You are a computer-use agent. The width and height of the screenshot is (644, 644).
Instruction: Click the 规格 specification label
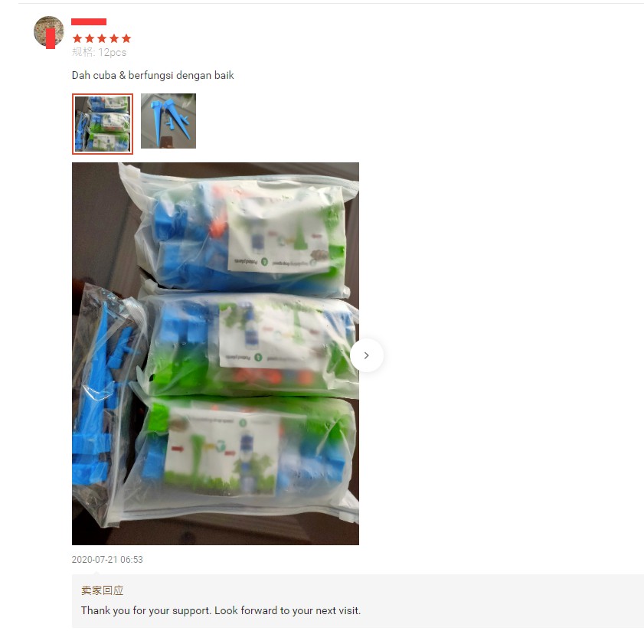[x=83, y=52]
